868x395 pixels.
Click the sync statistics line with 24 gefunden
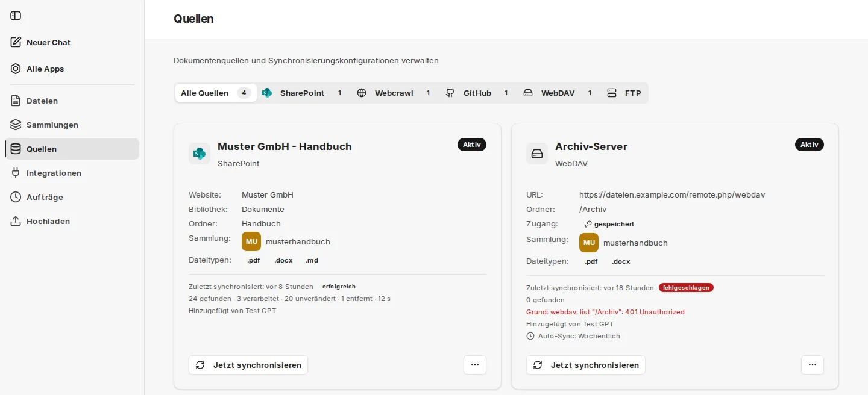tap(289, 299)
